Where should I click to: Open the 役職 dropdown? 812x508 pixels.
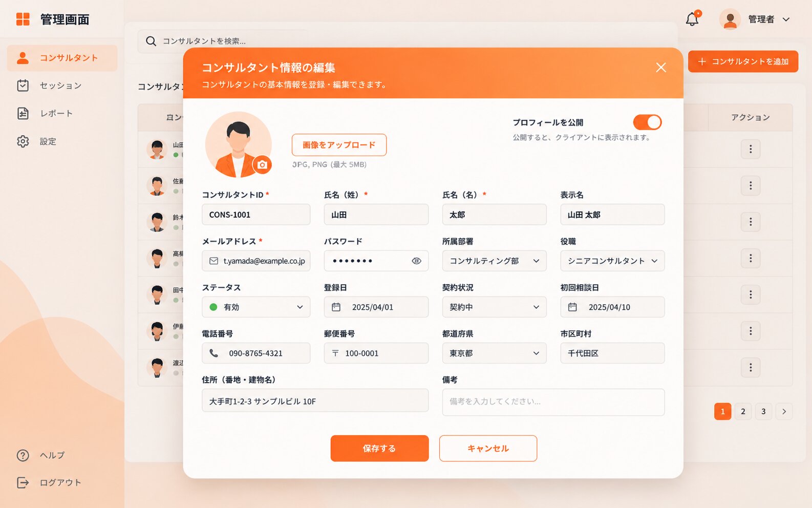pos(612,261)
